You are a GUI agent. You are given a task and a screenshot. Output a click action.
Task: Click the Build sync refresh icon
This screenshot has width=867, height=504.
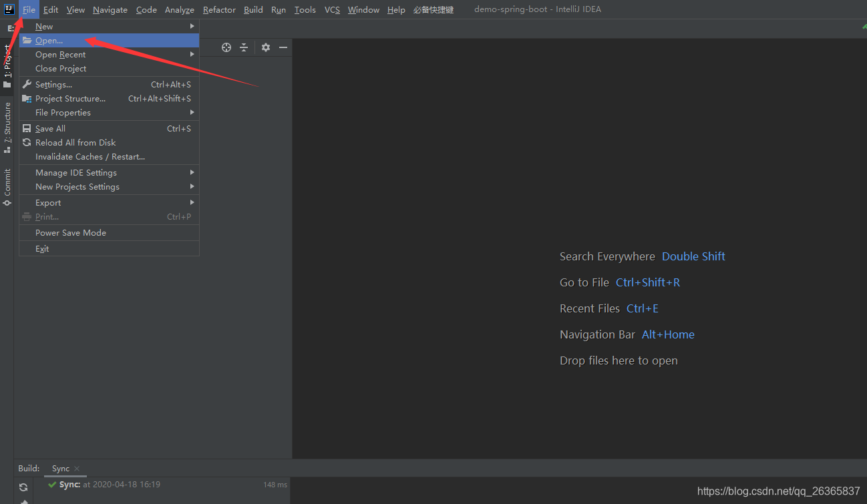(23, 487)
